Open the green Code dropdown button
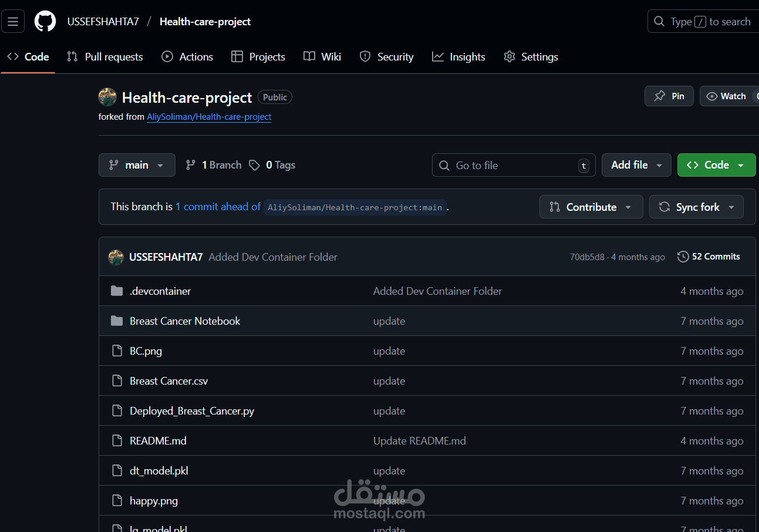 [716, 165]
